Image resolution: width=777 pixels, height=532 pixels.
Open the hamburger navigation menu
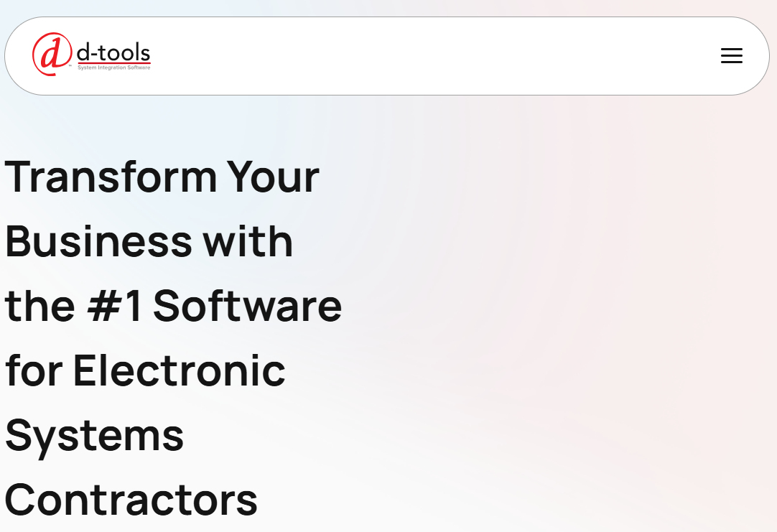click(732, 55)
